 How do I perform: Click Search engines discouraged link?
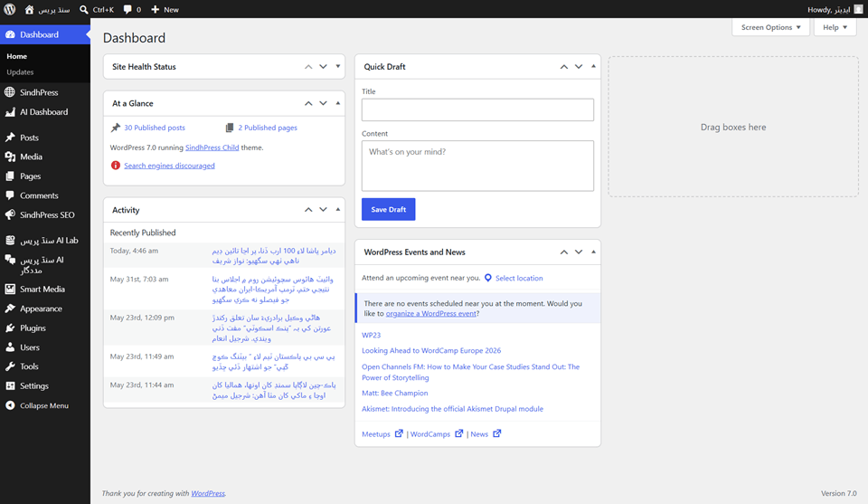[x=169, y=166]
